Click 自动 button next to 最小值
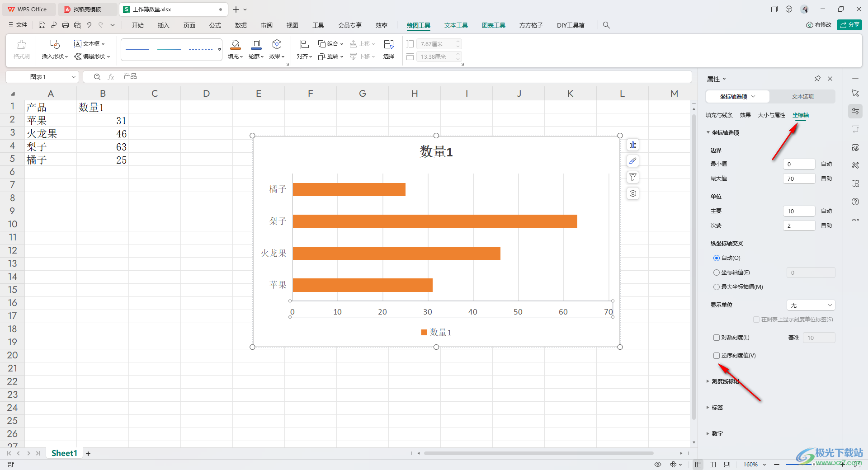Screen dimensions: 868x470 (826, 164)
